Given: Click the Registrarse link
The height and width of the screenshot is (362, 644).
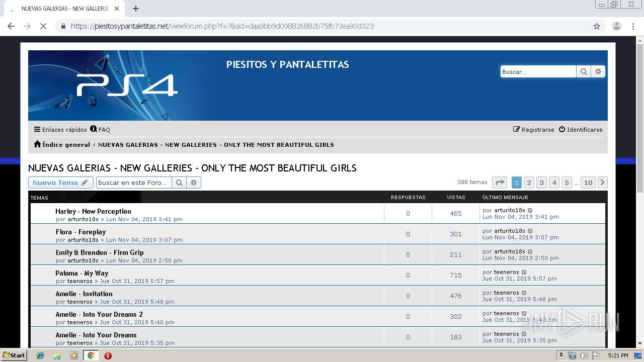Looking at the screenshot, I should (x=533, y=130).
